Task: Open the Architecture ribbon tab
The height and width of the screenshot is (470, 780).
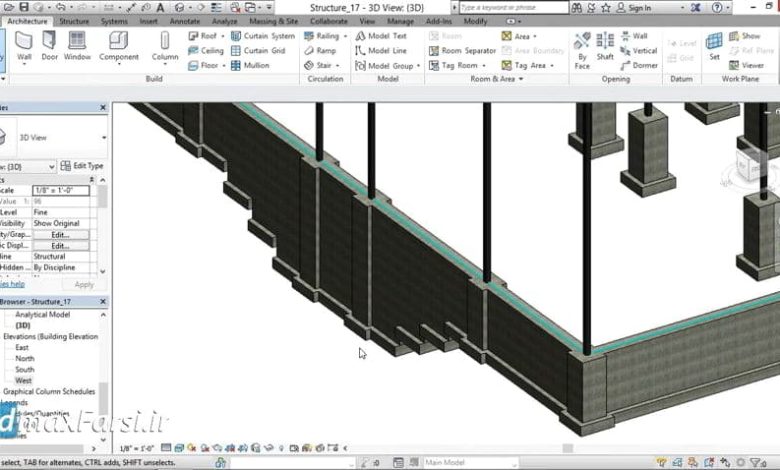Action: point(27,21)
